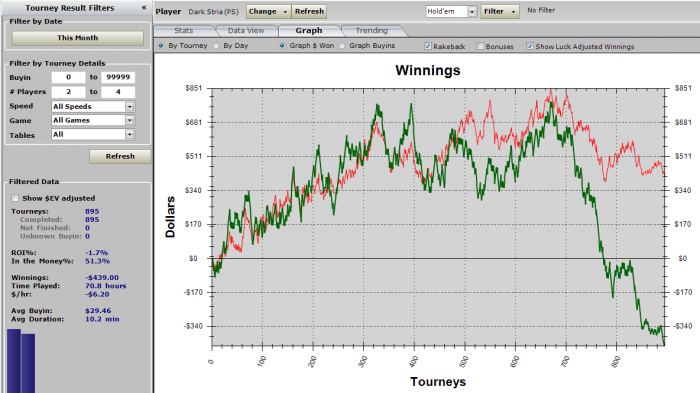
Task: Click the Avg Duration value 10.2 min
Action: coord(102,319)
